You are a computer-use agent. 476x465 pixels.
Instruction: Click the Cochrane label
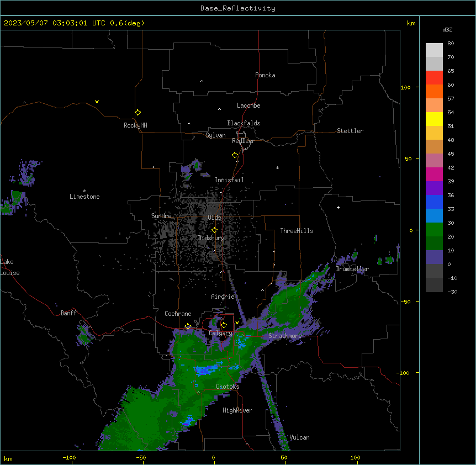pos(178,314)
